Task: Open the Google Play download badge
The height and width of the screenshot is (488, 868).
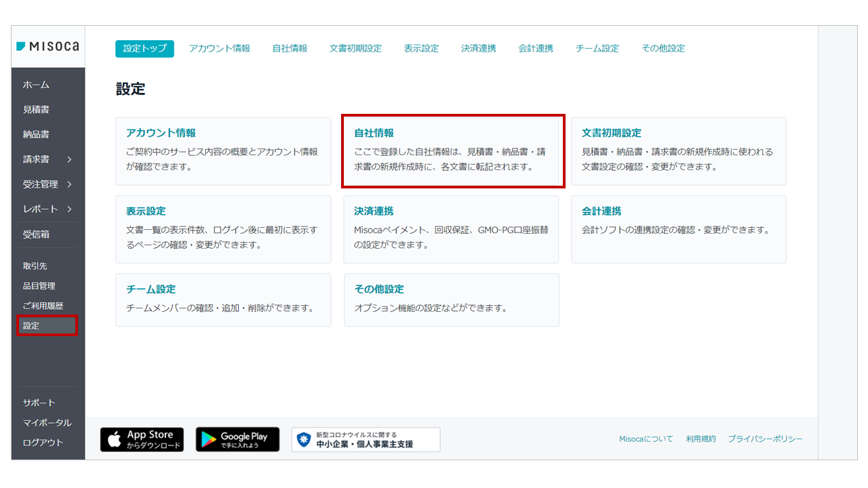Action: click(x=237, y=439)
